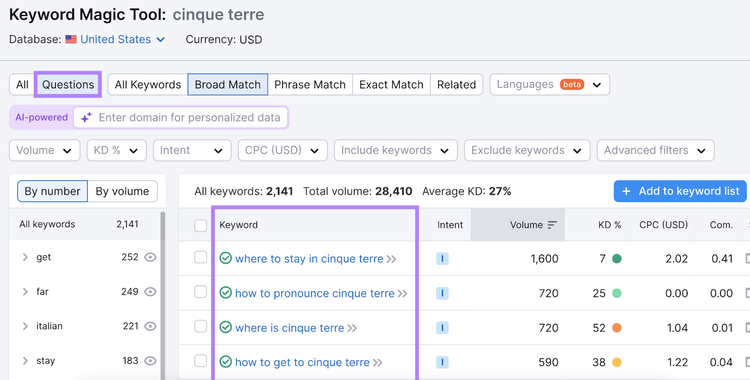Open the Languages beta dropdown
Image resolution: width=750 pixels, height=380 pixels.
550,85
